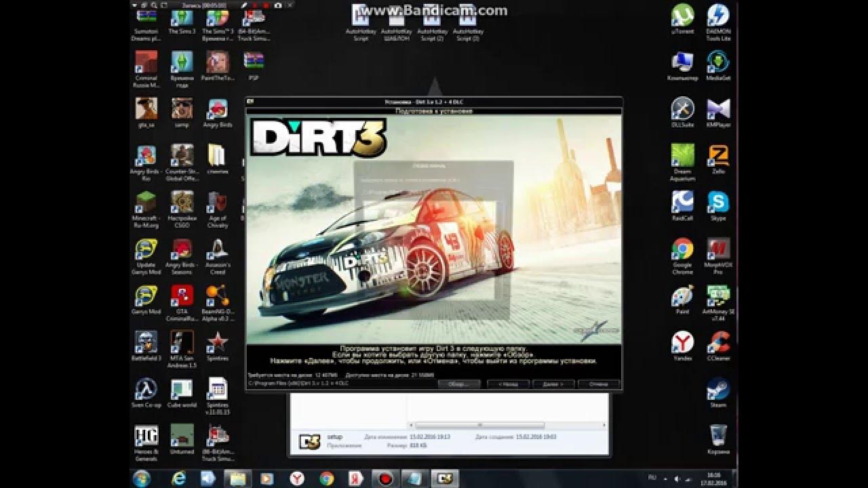The image size is (868, 488).
Task: Launch the MTA San Andreas 1.5 shortcut
Action: coord(182,350)
